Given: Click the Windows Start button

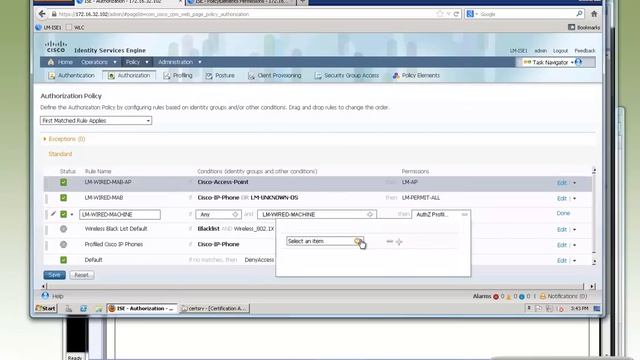Looking at the screenshot, I should [46, 309].
